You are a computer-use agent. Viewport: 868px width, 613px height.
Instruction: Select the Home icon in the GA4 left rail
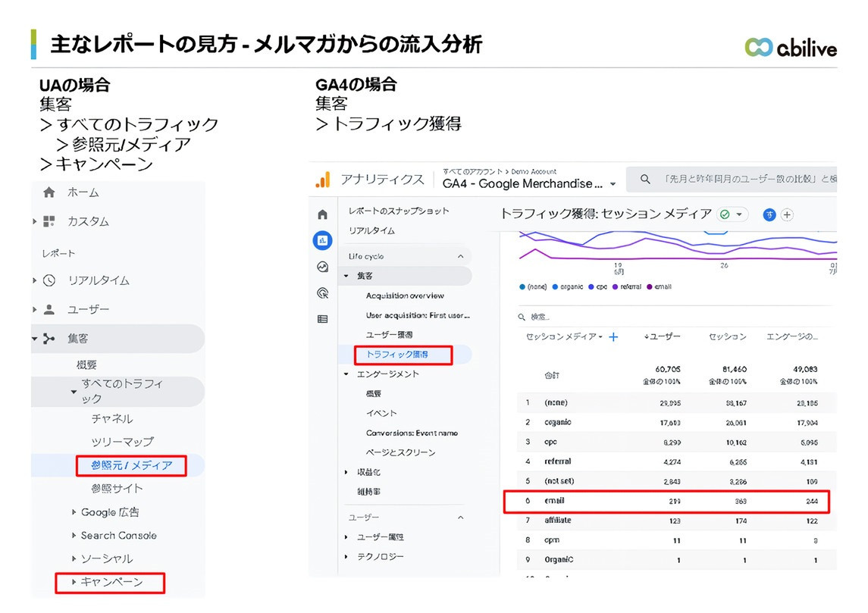pyautogui.click(x=324, y=214)
